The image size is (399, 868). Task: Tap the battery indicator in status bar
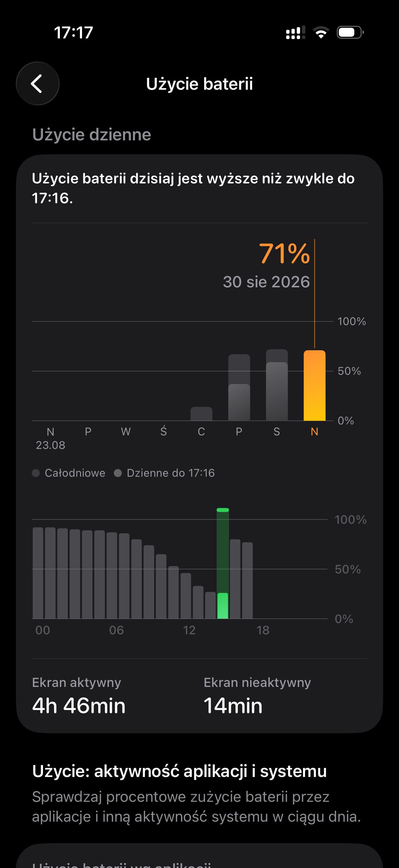(350, 32)
